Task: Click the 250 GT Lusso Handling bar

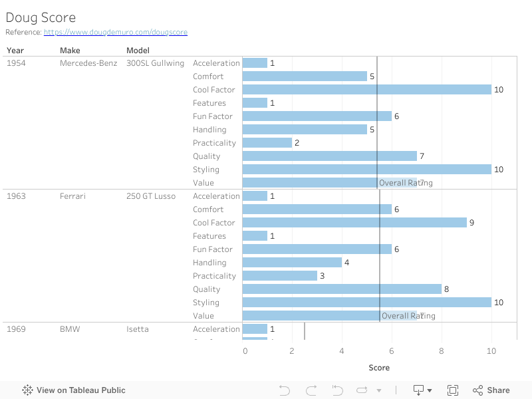Action: [x=292, y=263]
